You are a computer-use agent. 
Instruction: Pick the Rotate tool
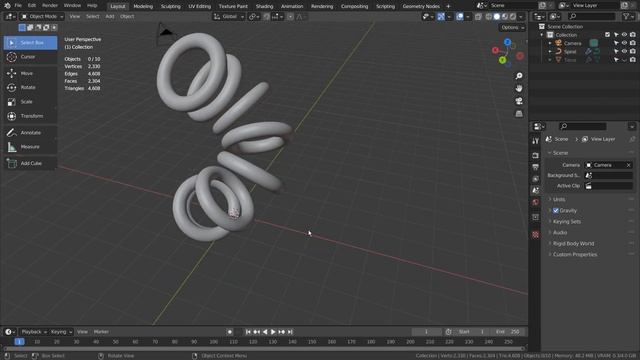click(31, 88)
